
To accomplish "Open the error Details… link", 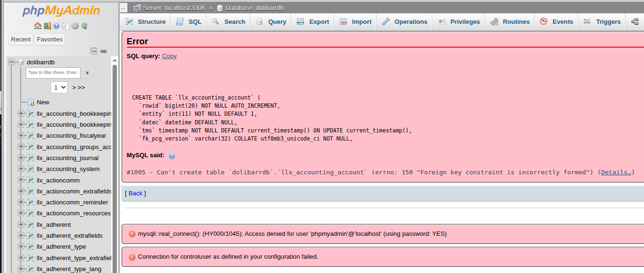I will click(616, 172).
